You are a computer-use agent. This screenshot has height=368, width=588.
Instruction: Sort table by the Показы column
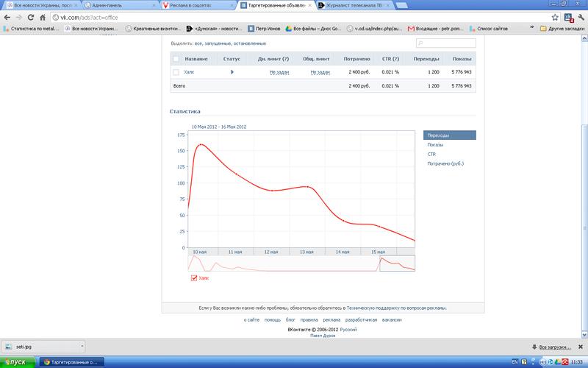[x=462, y=59]
